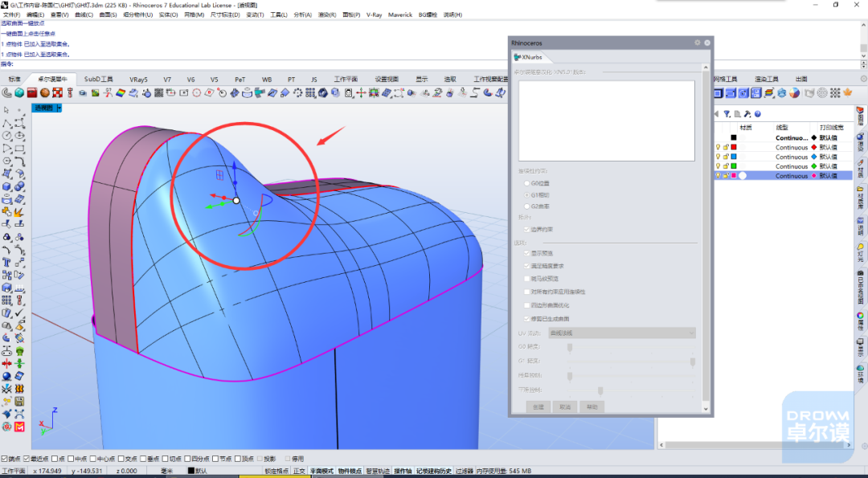
Task: Open the 文件(F) menu
Action: [x=11, y=15]
